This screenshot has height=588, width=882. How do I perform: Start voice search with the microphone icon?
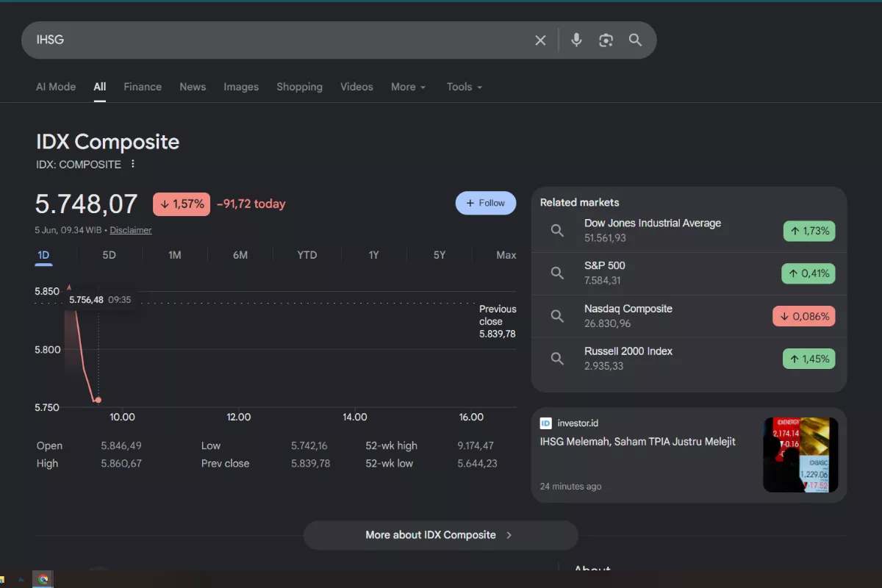[576, 40]
